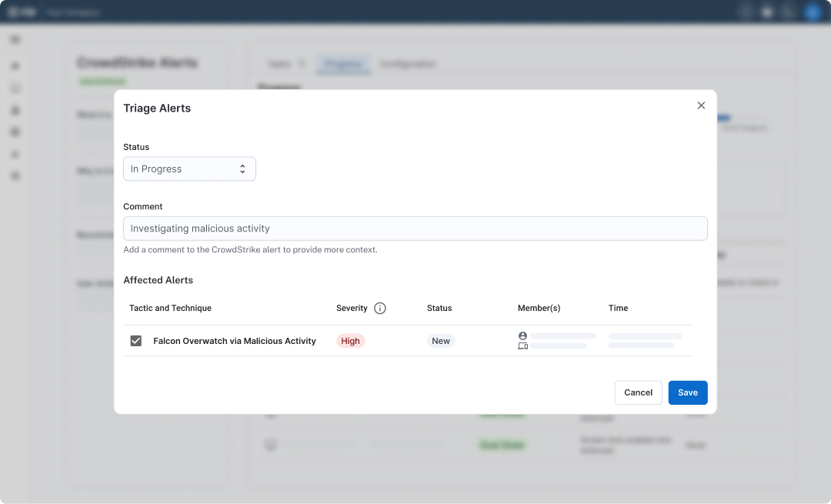
Task: Click the New status badge
Action: [x=440, y=341]
